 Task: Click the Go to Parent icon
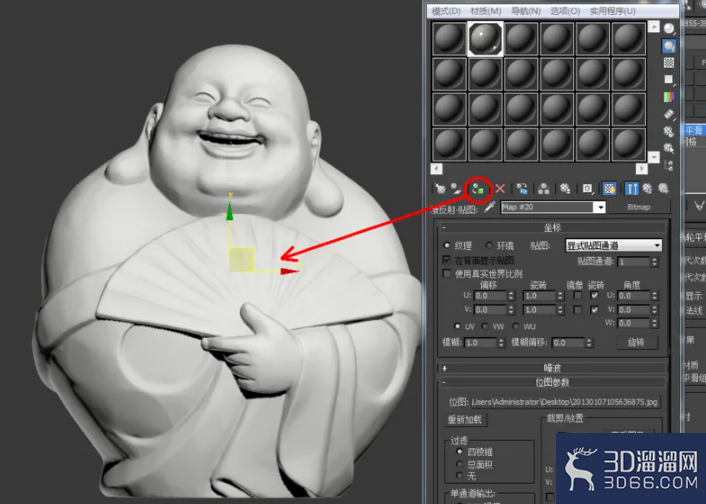[647, 189]
